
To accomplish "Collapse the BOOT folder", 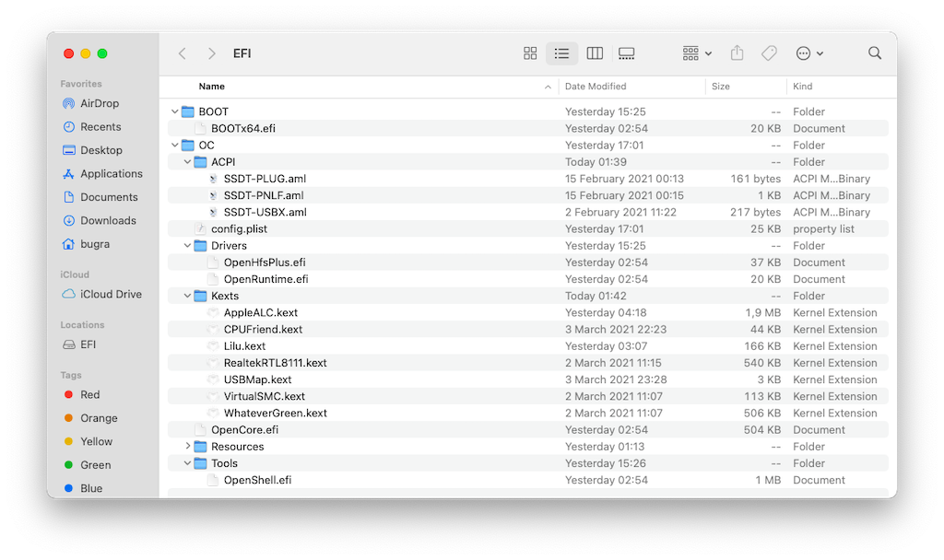I will click(174, 111).
